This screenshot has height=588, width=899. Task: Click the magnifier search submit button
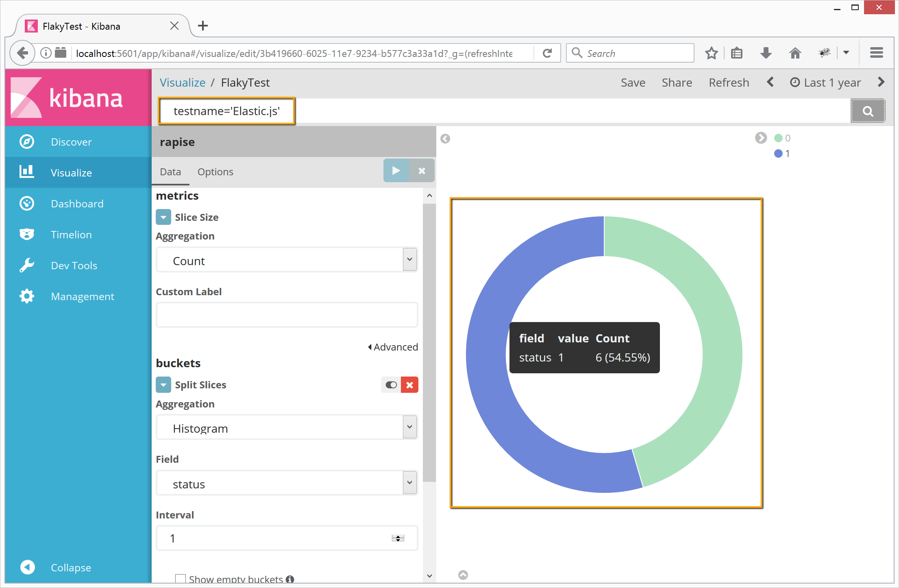tap(868, 111)
